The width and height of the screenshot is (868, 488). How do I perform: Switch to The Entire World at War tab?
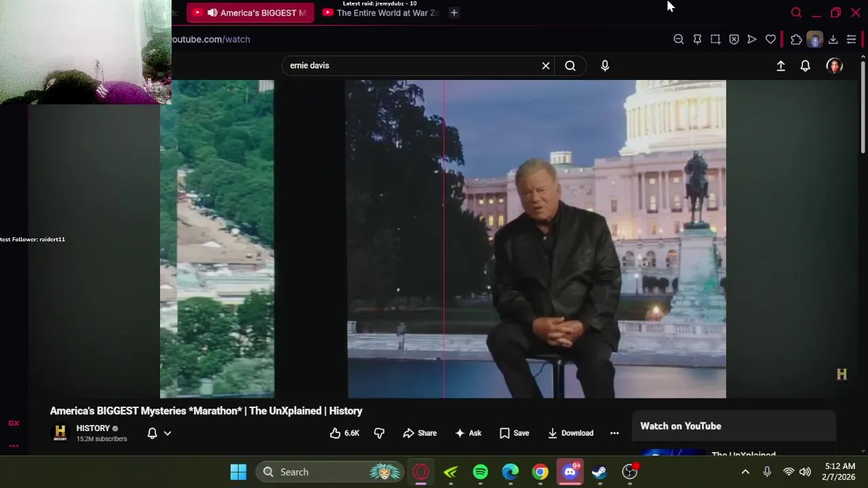pos(381,13)
